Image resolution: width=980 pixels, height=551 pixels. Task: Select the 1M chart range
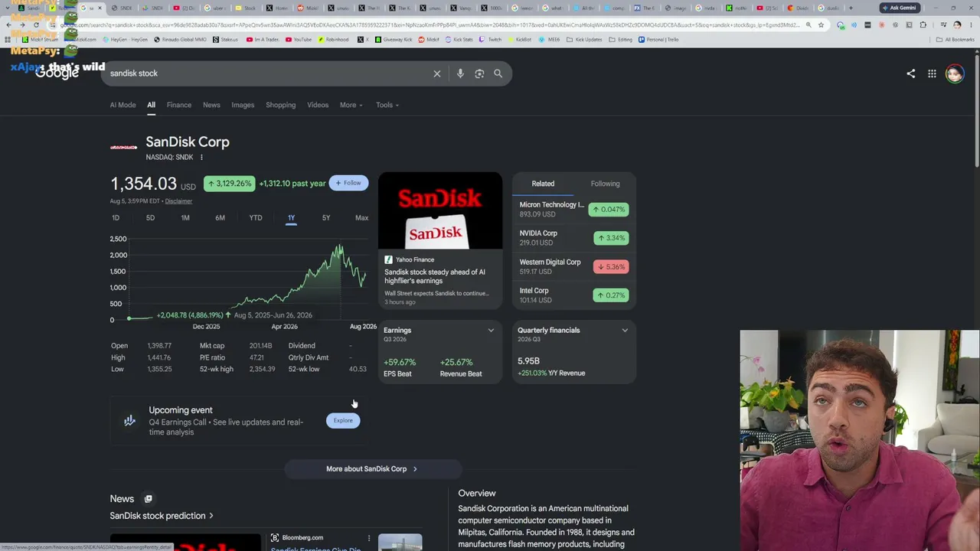[x=185, y=218]
